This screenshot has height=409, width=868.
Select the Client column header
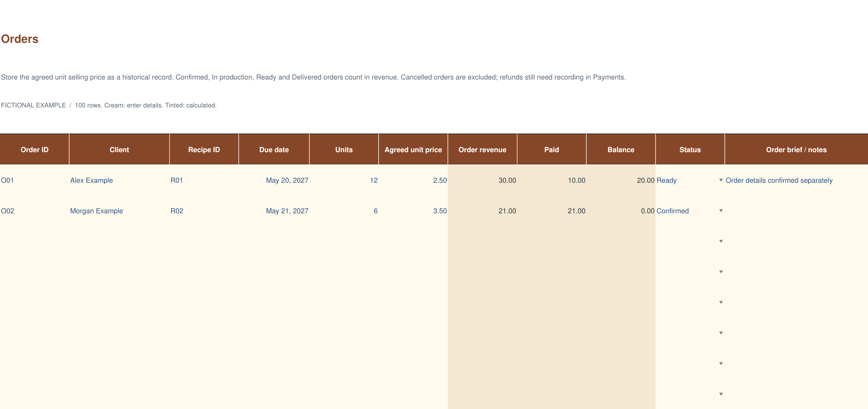119,149
